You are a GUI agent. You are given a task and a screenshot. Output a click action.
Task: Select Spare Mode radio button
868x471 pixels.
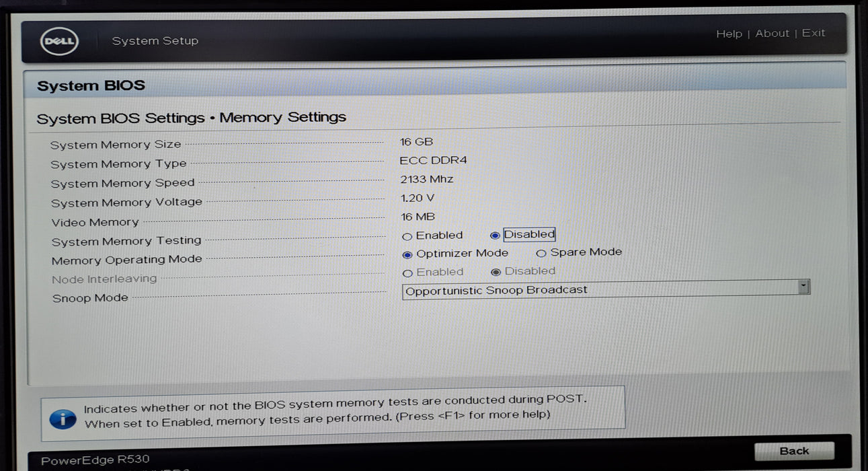pyautogui.click(x=541, y=254)
